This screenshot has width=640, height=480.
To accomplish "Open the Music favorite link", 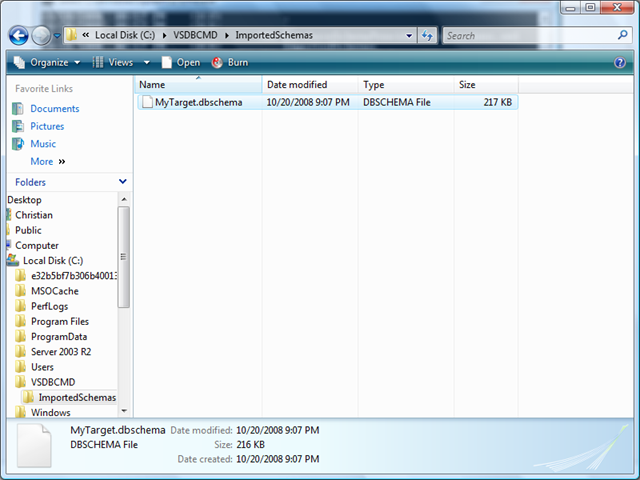I will point(43,144).
